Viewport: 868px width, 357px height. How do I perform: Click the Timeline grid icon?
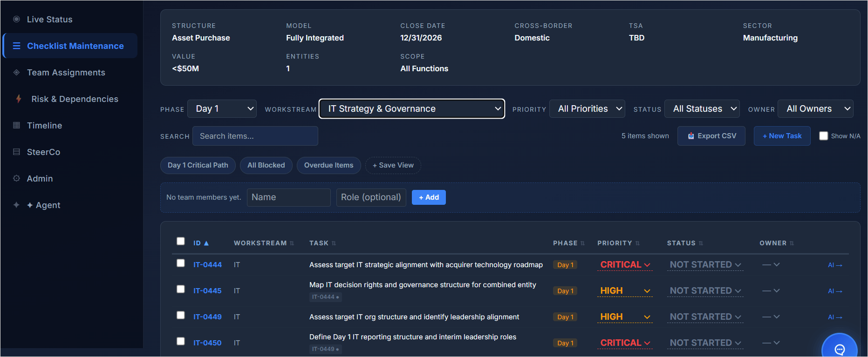click(16, 125)
